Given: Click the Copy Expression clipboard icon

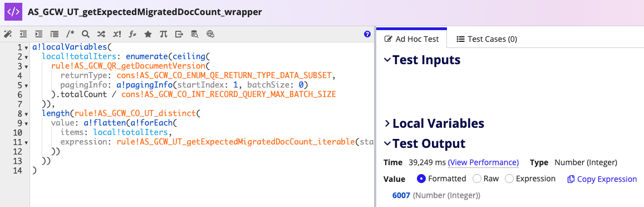Looking at the screenshot, I should click(571, 179).
